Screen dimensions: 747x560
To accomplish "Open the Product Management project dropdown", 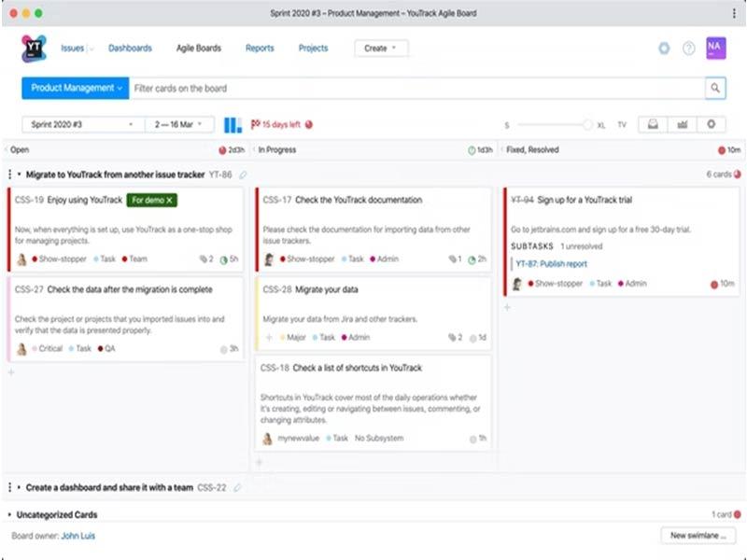I will 76,88.
